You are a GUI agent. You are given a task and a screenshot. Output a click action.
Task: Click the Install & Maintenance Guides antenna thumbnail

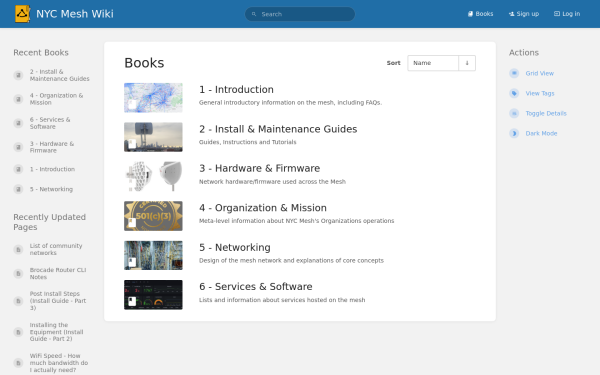click(153, 137)
